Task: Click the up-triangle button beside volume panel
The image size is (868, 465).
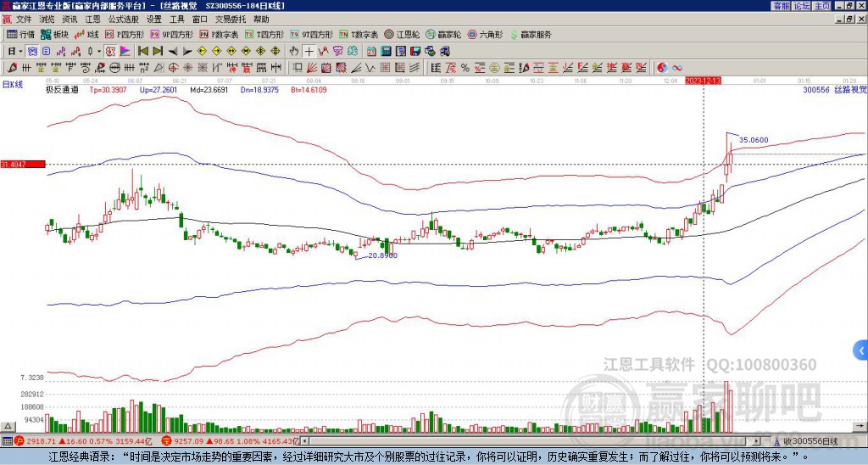Action: (x=7, y=427)
